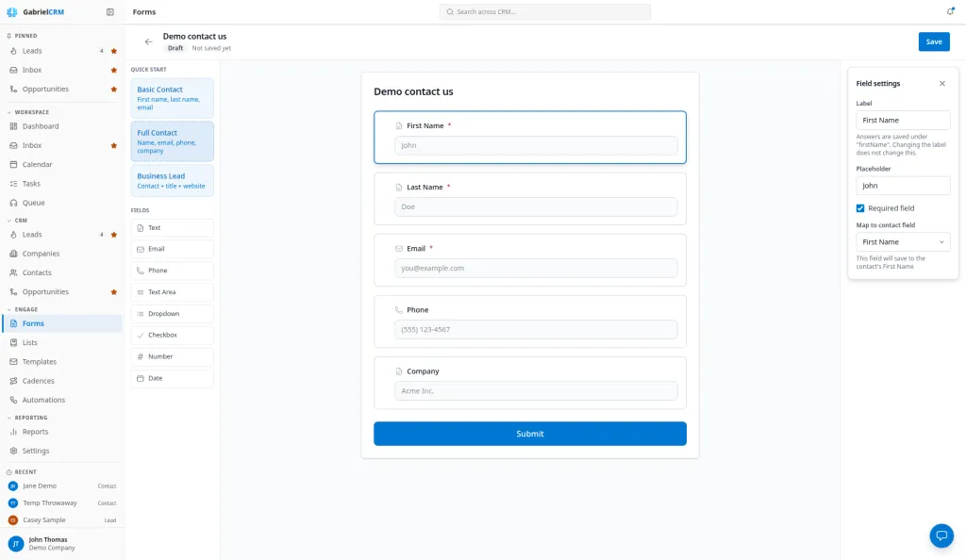966x560 pixels.
Task: Uncheck the Required field checkbox
Action: (x=860, y=208)
